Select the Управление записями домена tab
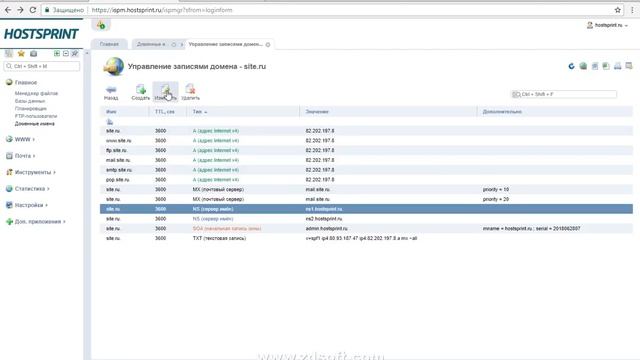The image size is (640, 360). tap(226, 44)
